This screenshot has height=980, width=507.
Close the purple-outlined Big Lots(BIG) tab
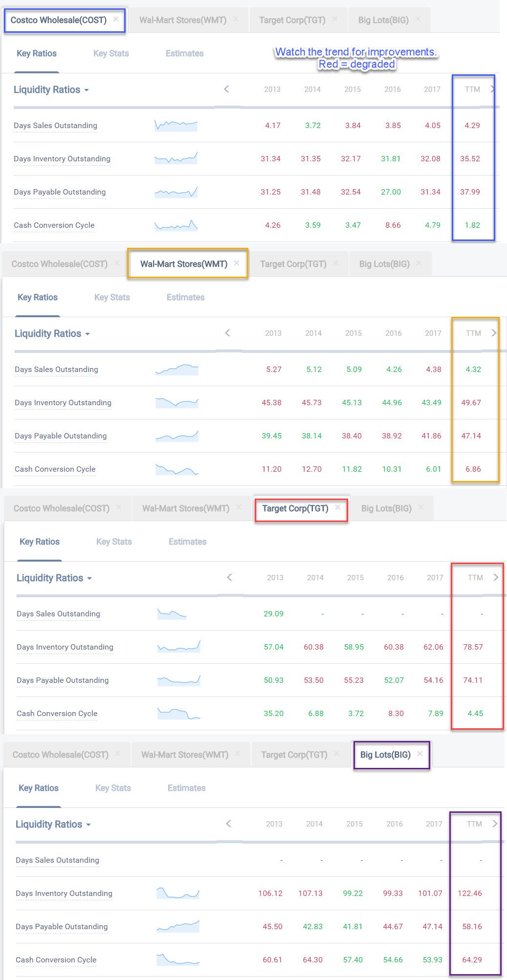pos(420,754)
